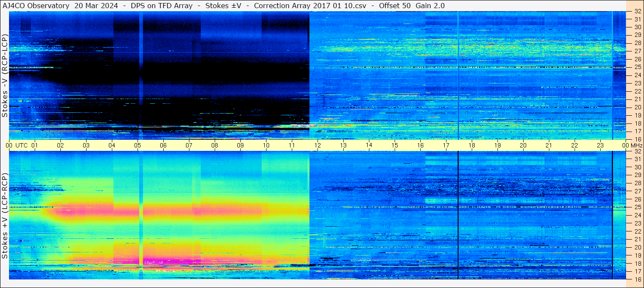The image size is (644, 288).
Task: Click the '00 MHz' label ending the time axis
Action: point(632,145)
